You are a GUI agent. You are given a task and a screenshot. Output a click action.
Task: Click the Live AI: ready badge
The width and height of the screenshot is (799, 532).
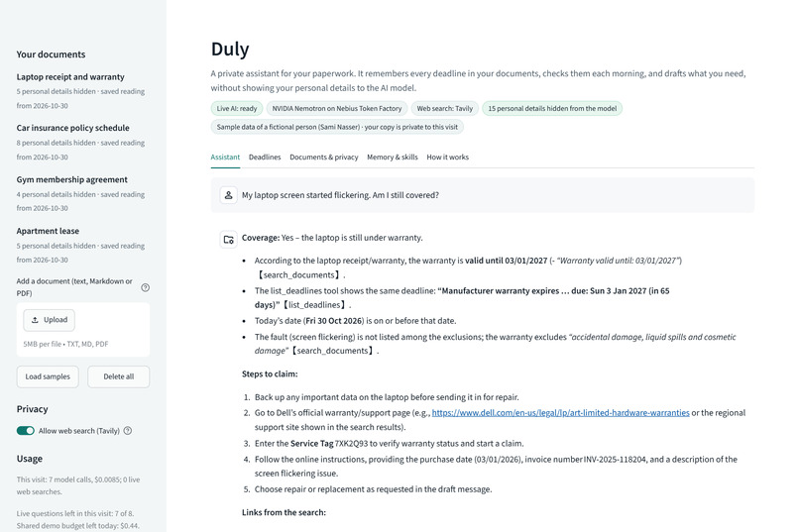(237, 108)
